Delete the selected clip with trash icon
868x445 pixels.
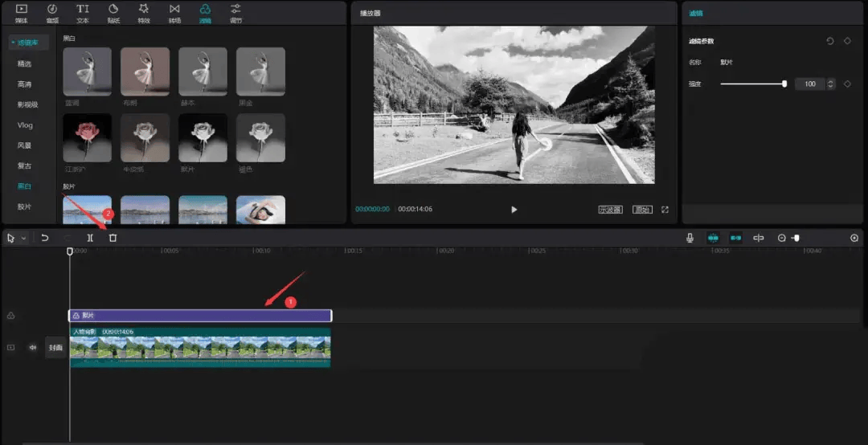tap(113, 238)
